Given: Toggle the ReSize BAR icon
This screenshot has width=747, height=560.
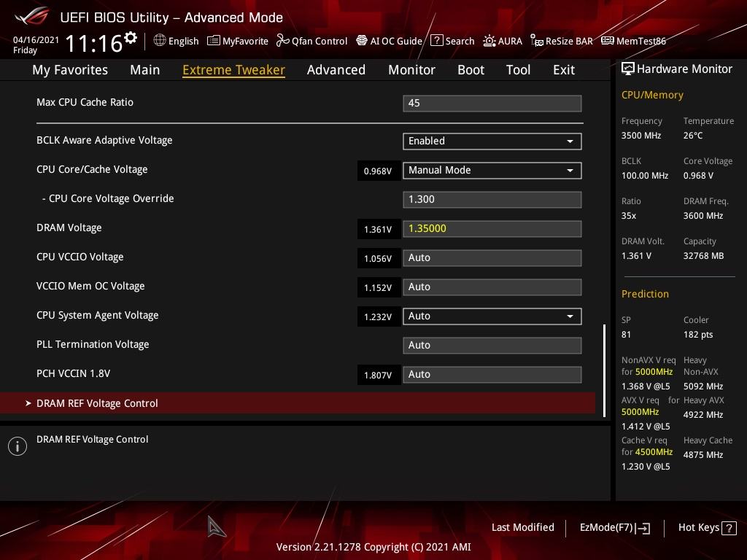Looking at the screenshot, I should [x=536, y=41].
